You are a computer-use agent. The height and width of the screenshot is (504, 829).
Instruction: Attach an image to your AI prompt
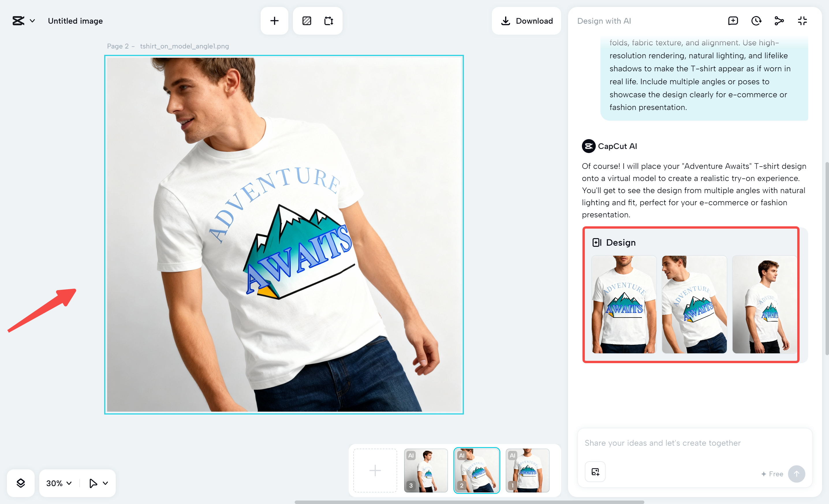(x=595, y=471)
